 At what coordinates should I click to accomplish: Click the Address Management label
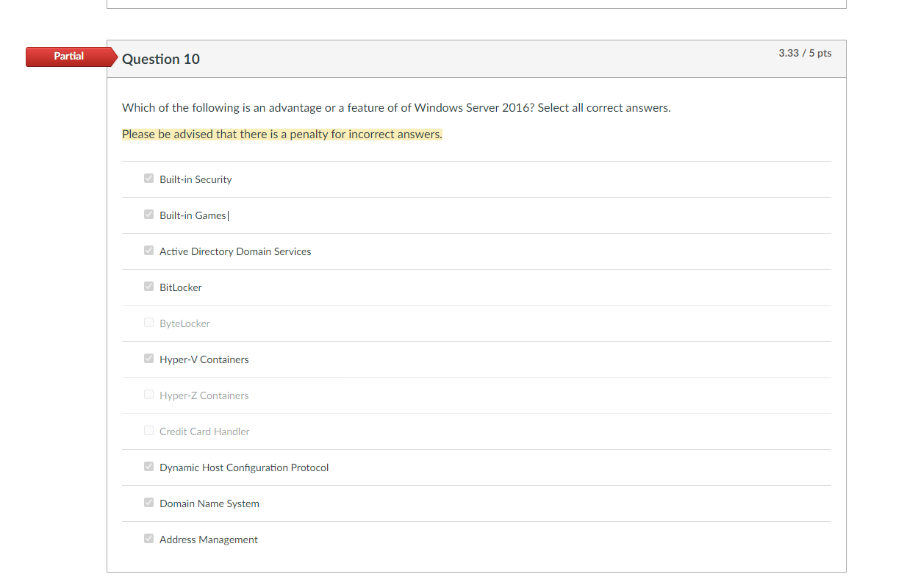pos(209,539)
